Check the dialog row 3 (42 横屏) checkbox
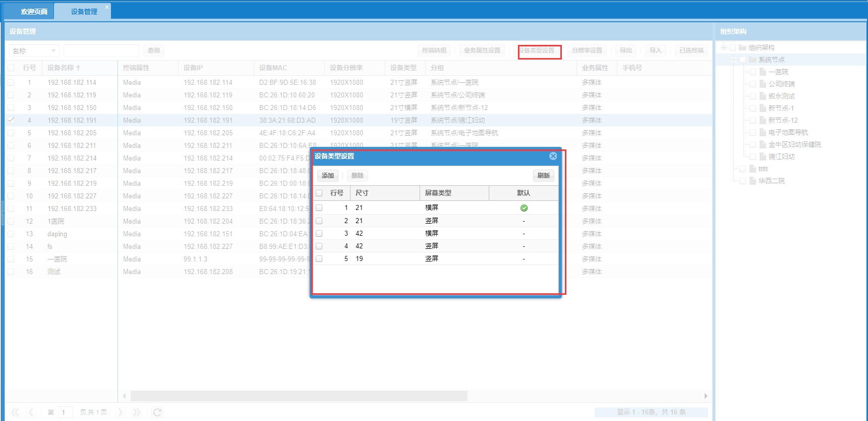This screenshot has height=421, width=868. [319, 233]
